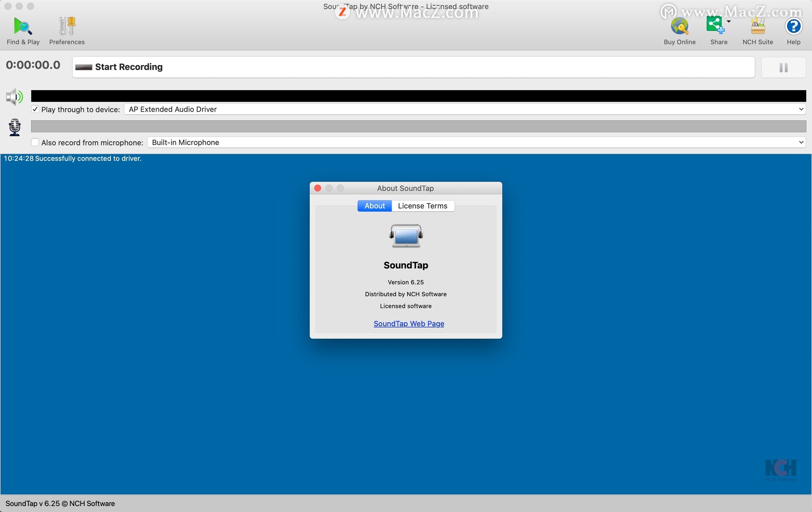Click the speaker audio level meter

click(x=418, y=96)
